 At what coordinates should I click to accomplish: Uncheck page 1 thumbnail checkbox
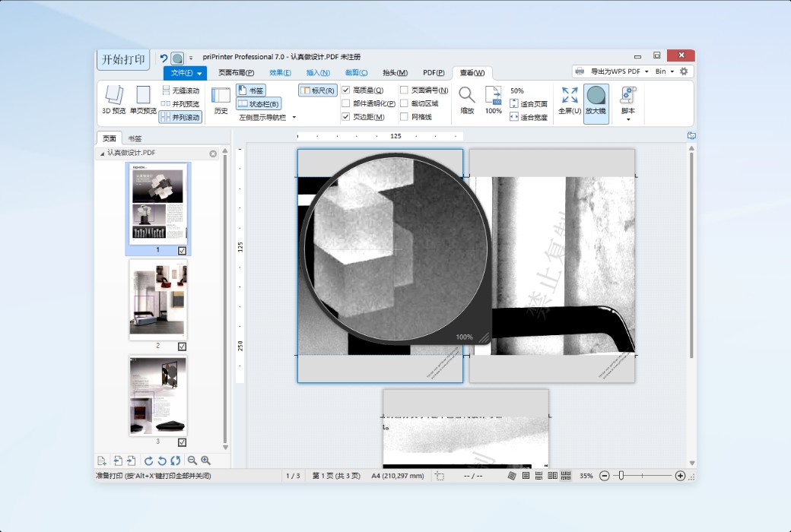[x=182, y=251]
